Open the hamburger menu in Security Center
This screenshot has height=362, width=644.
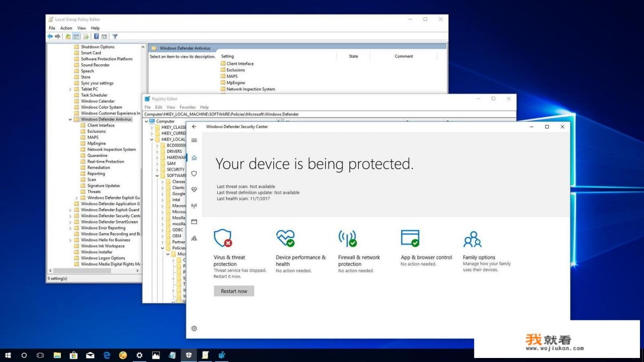194,140
